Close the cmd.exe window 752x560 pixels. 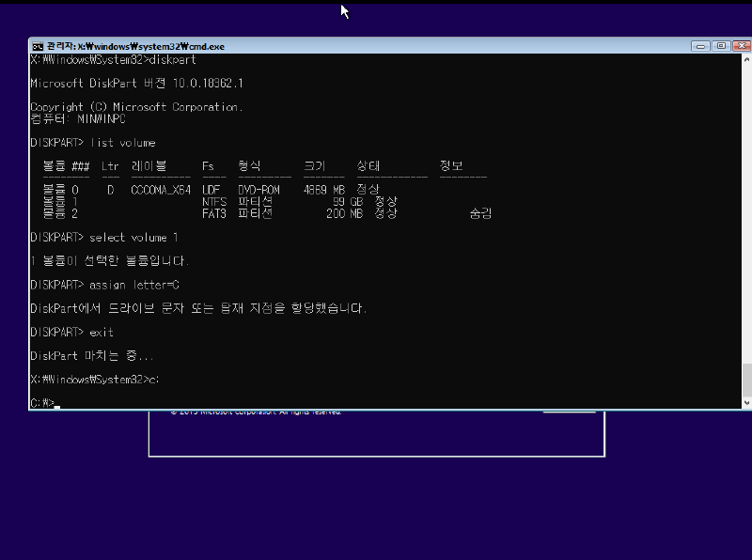pyautogui.click(x=739, y=45)
